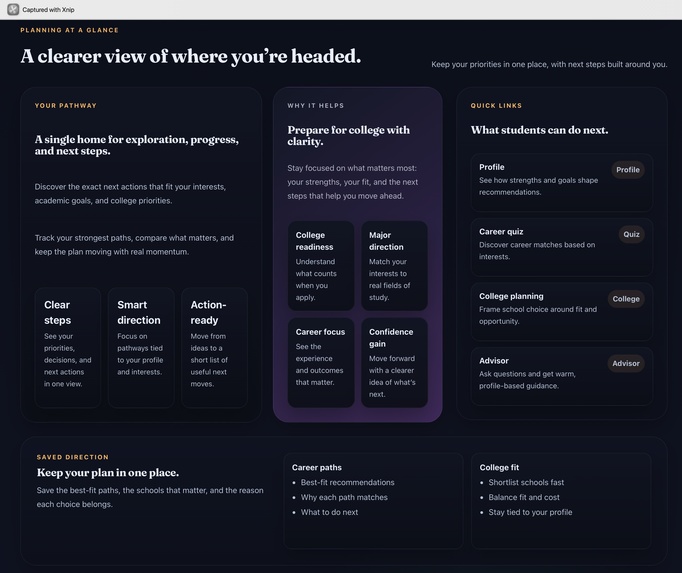Open the Advisor pill button
682x573 pixels.
(626, 363)
